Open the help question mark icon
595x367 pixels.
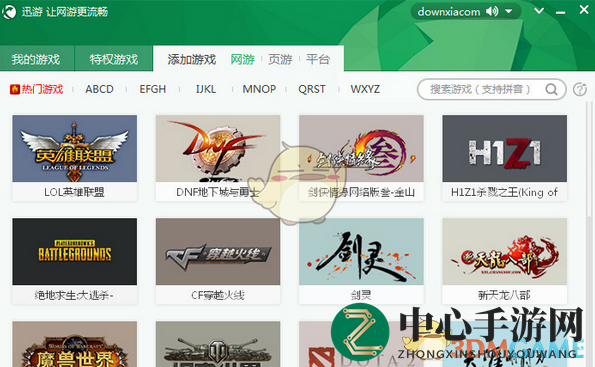pos(580,90)
